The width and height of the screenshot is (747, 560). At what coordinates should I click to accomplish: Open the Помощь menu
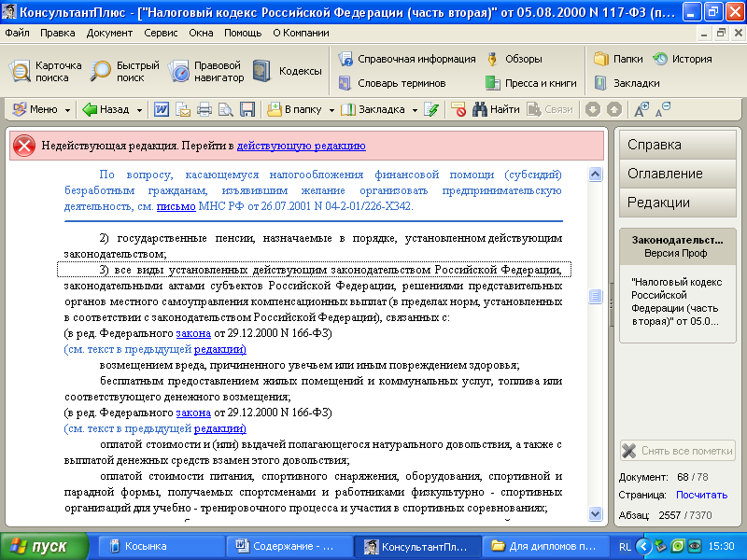(x=243, y=33)
